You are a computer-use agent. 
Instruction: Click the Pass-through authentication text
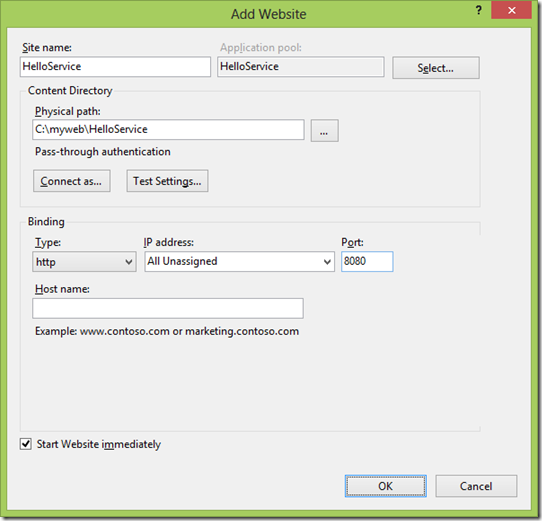click(103, 152)
